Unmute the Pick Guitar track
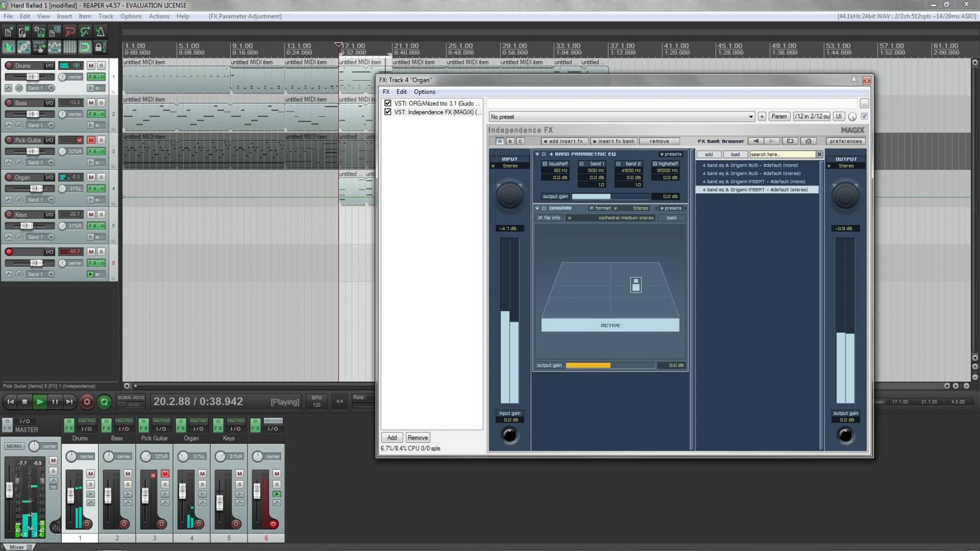 (91, 140)
